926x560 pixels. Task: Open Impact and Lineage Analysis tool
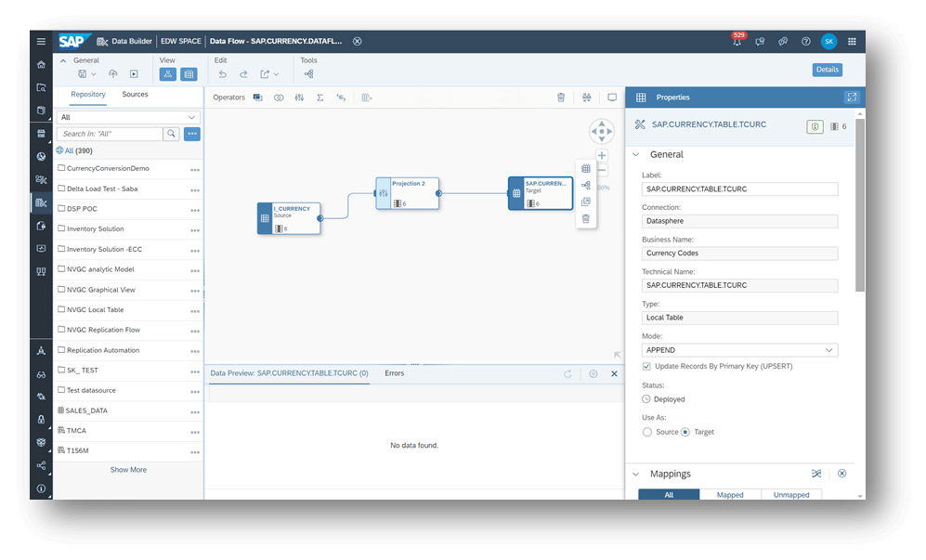[x=309, y=74]
